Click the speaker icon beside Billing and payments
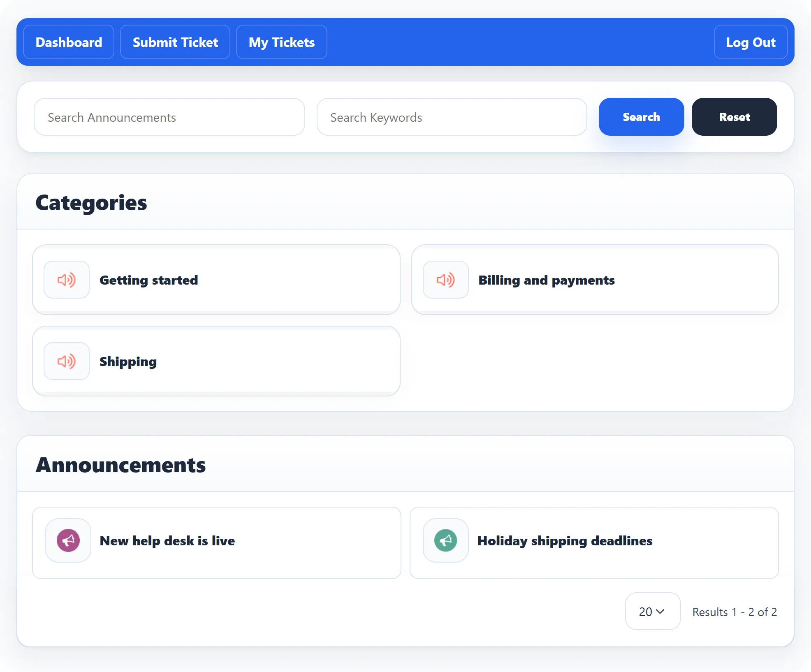The height and width of the screenshot is (672, 811). click(446, 280)
